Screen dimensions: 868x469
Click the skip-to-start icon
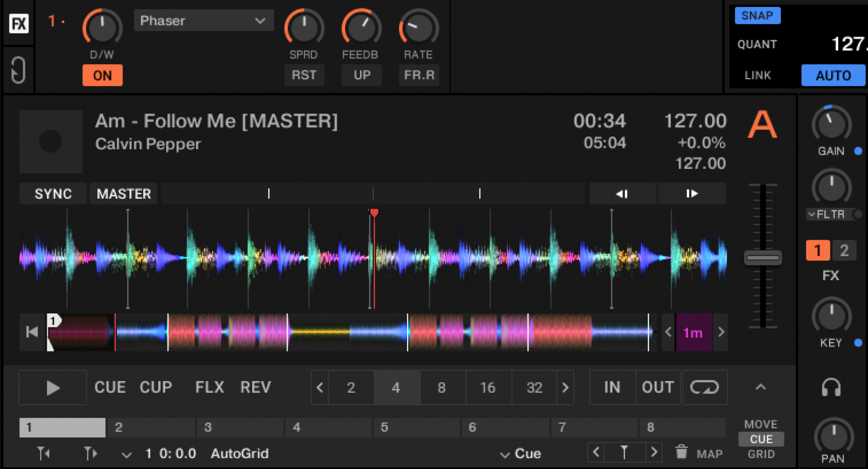[31, 332]
